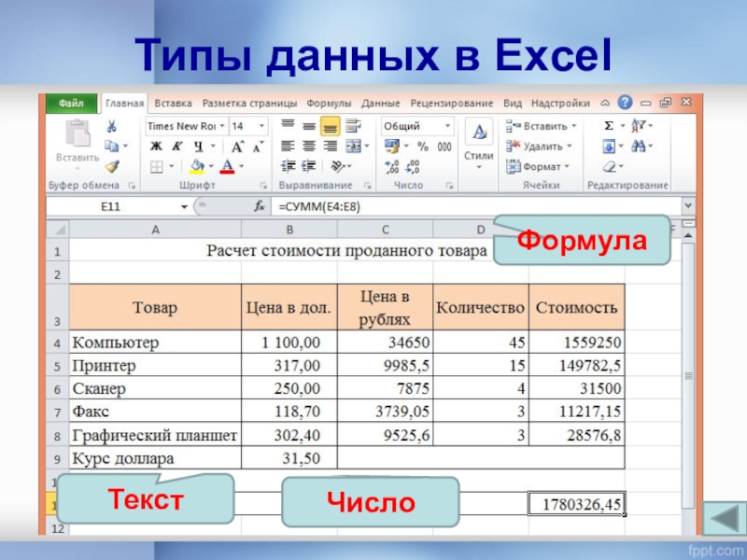Select the Format Painter brush icon
The height and width of the screenshot is (560, 747).
112,166
